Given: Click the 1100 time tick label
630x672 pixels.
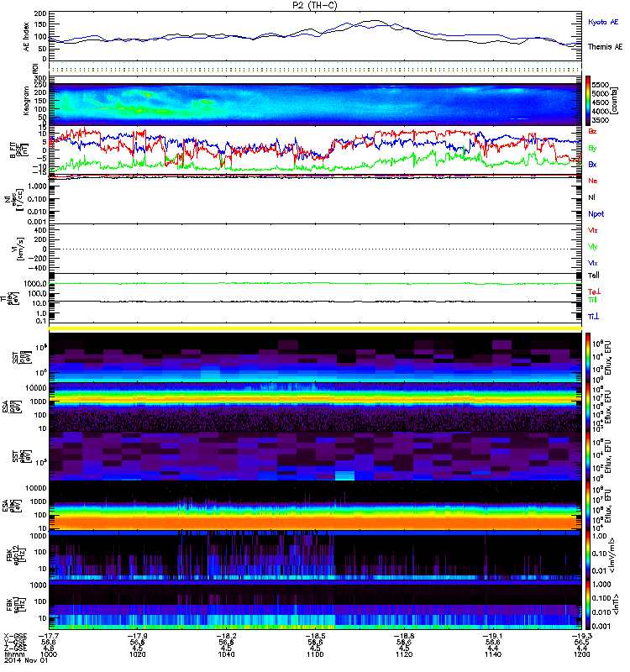Looking at the screenshot, I should coord(315,654).
